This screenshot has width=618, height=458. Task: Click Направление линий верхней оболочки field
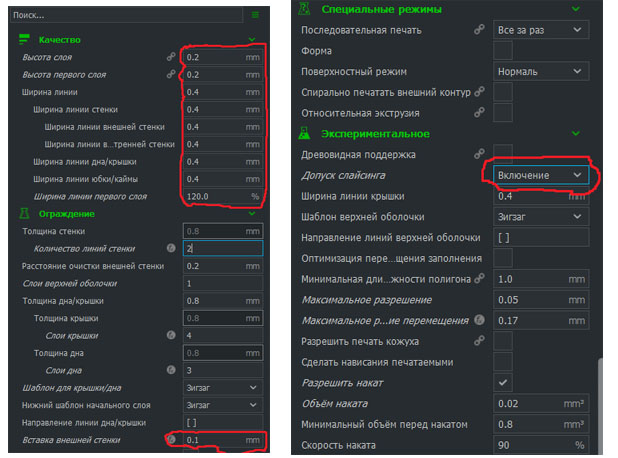(x=541, y=238)
